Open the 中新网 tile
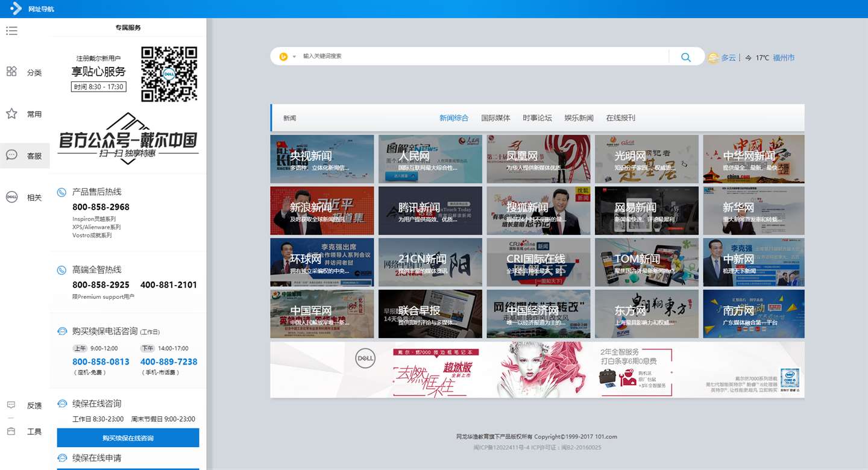 click(753, 262)
